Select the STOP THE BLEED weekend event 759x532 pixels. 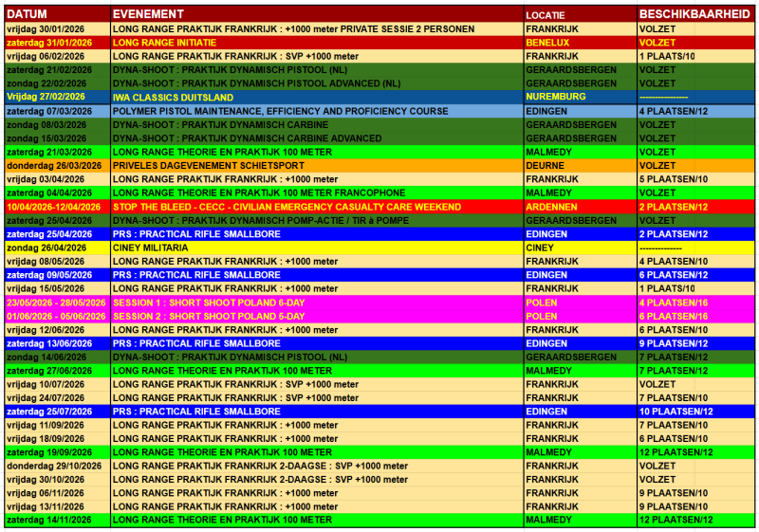317,207
